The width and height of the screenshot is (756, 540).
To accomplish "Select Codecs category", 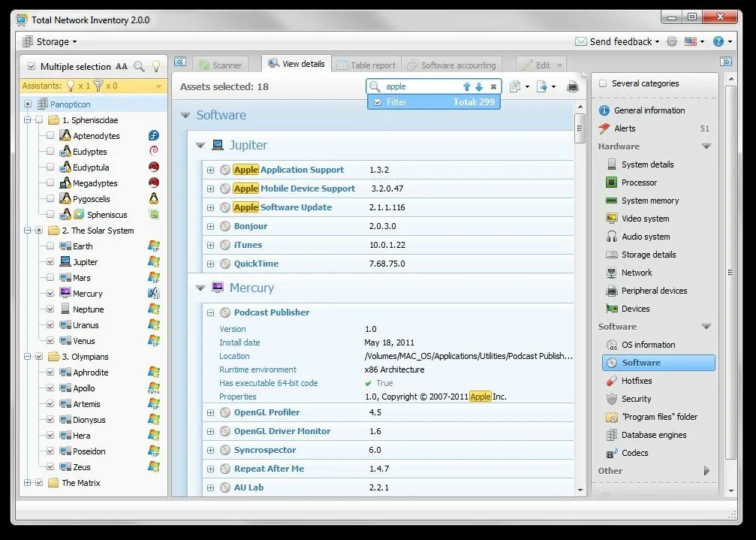I will tap(627, 453).
